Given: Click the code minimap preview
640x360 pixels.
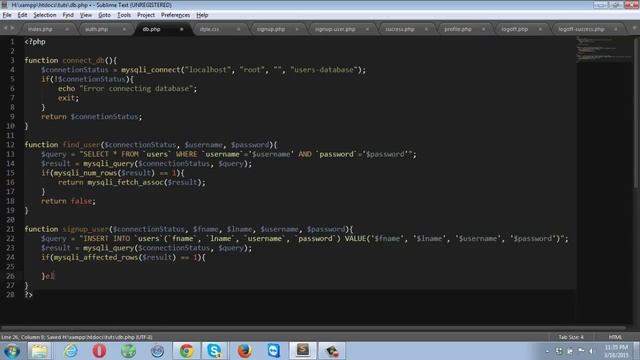Looking at the screenshot, I should pos(604,50).
